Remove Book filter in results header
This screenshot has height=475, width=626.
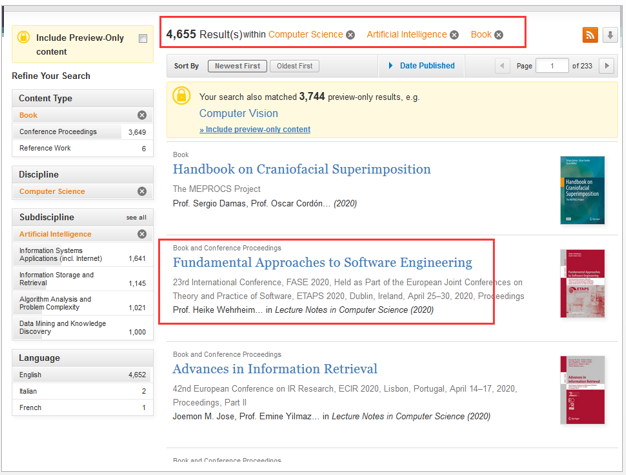click(x=499, y=35)
